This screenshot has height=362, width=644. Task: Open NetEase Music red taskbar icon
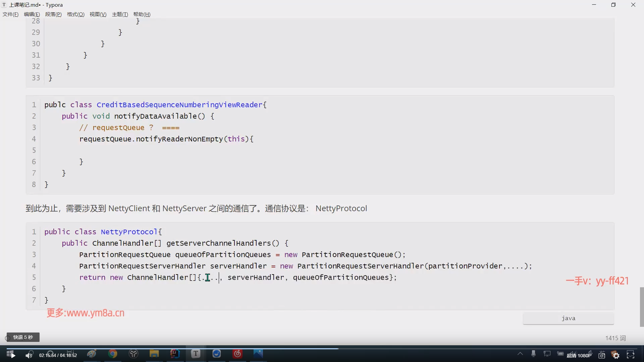[237, 354]
